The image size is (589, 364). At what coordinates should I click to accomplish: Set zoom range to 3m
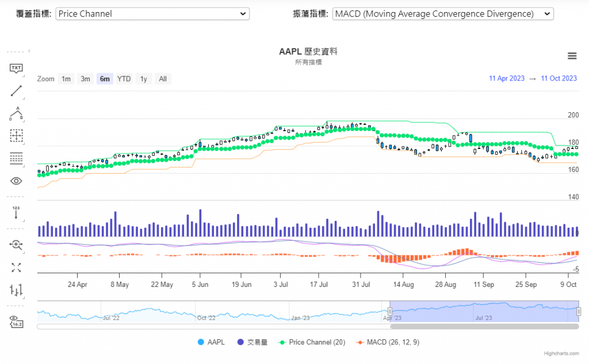coord(85,79)
